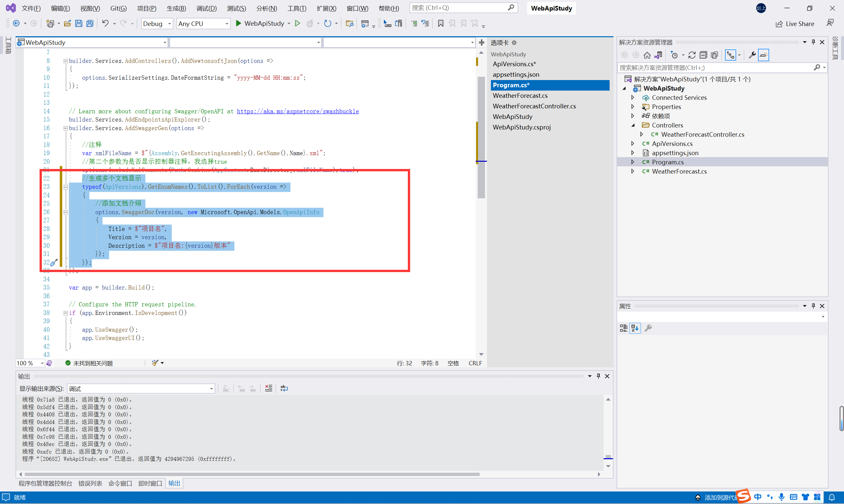This screenshot has height=504, width=844.
Task: Click the Save All toolbar icon
Action: pyautogui.click(x=90, y=23)
